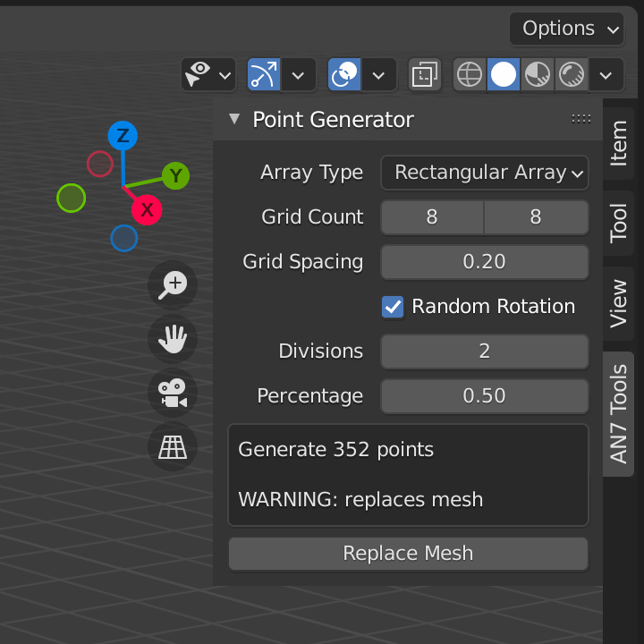Toggle X-Ray mode icon

425,74
